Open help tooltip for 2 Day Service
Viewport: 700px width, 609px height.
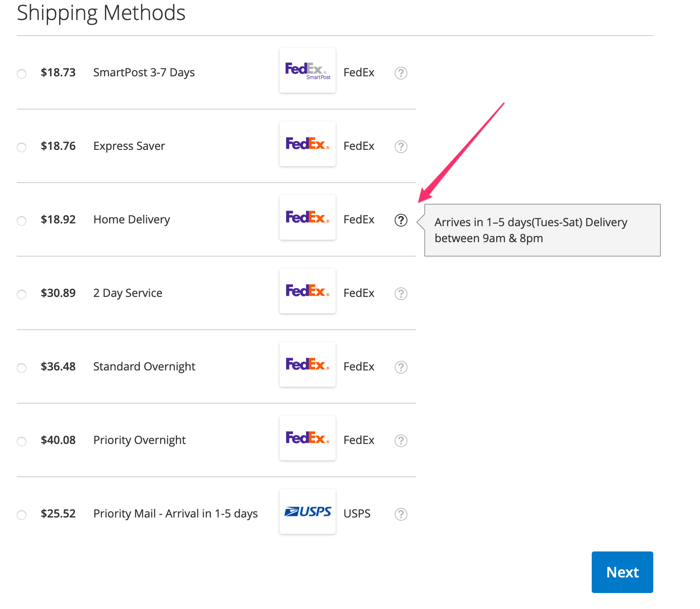401,294
